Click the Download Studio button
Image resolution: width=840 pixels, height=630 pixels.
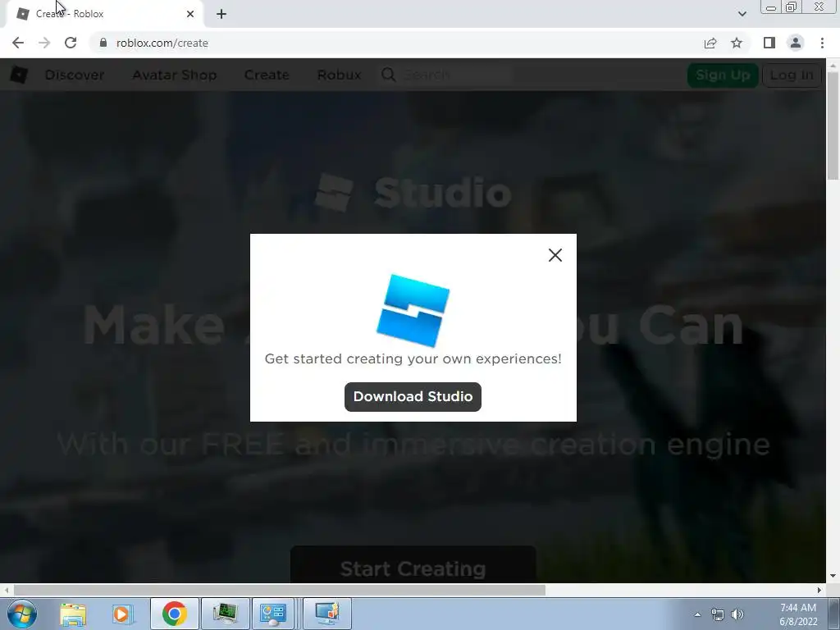[x=413, y=397]
